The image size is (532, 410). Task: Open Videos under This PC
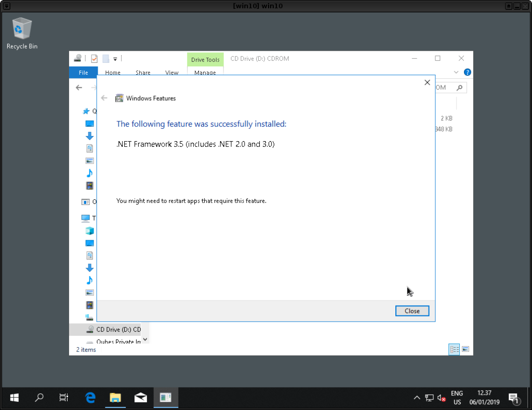pyautogui.click(x=89, y=305)
